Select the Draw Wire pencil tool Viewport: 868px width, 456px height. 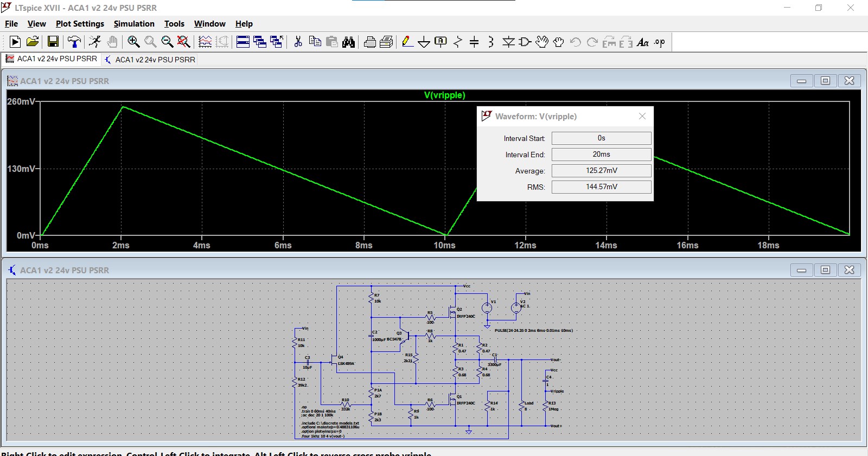coord(407,42)
